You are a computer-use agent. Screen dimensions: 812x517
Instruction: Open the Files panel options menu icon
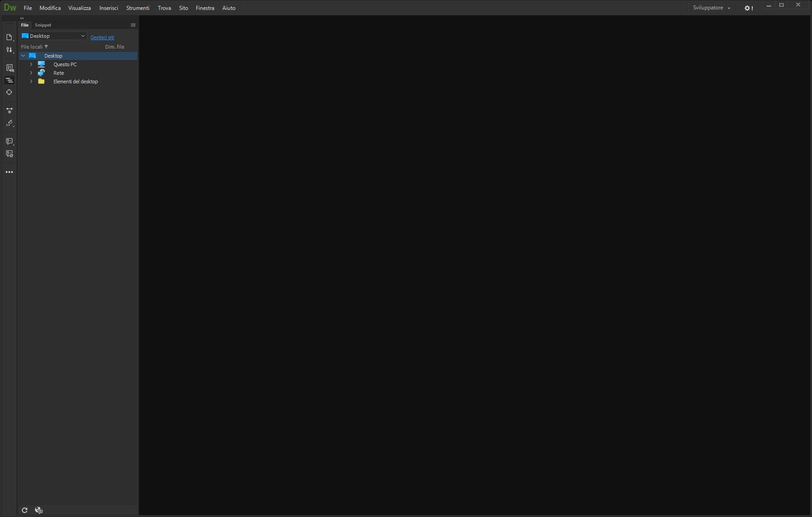click(x=133, y=25)
